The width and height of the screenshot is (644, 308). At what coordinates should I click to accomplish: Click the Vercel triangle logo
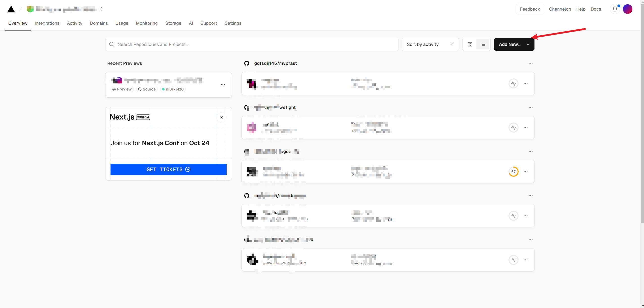(x=11, y=9)
